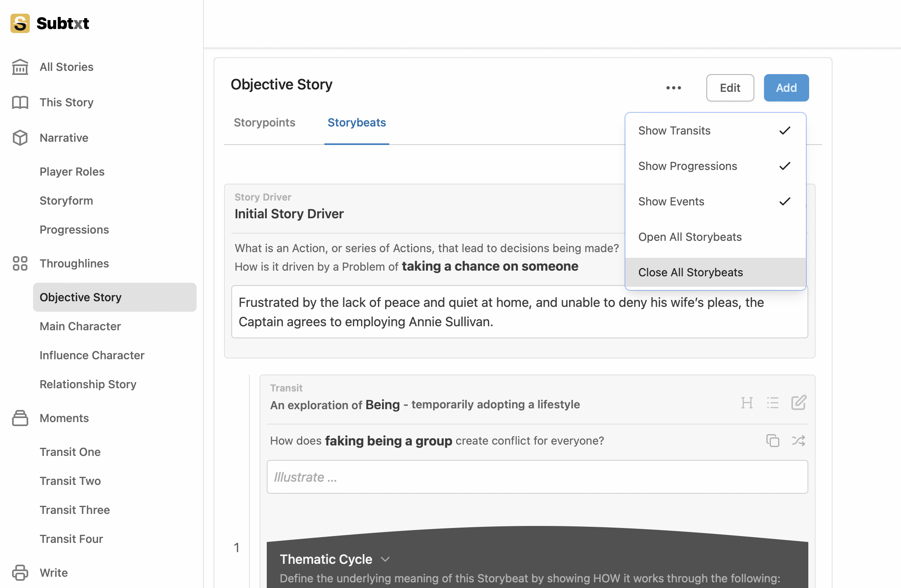Click the This Story book icon
This screenshot has width=901, height=588.
coord(20,102)
